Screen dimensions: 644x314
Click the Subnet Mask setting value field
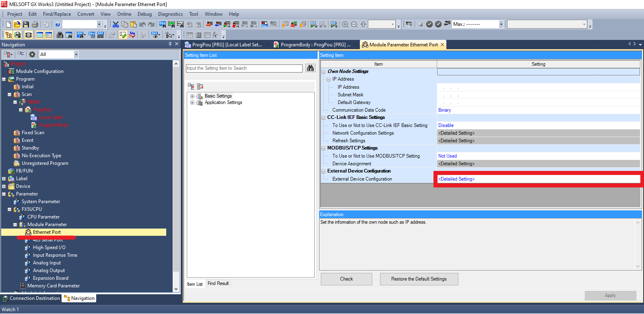coord(539,95)
